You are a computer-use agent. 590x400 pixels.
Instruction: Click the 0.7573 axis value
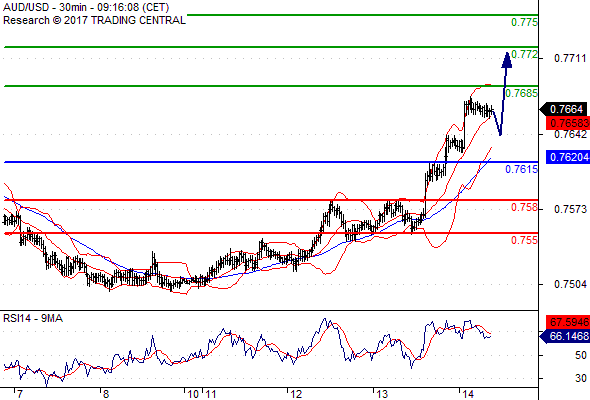(x=570, y=209)
